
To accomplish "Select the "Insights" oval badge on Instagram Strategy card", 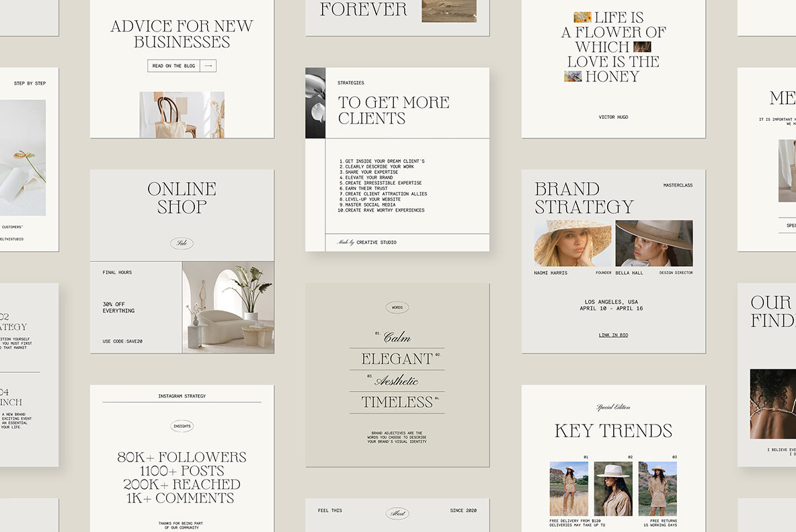I will [182, 426].
